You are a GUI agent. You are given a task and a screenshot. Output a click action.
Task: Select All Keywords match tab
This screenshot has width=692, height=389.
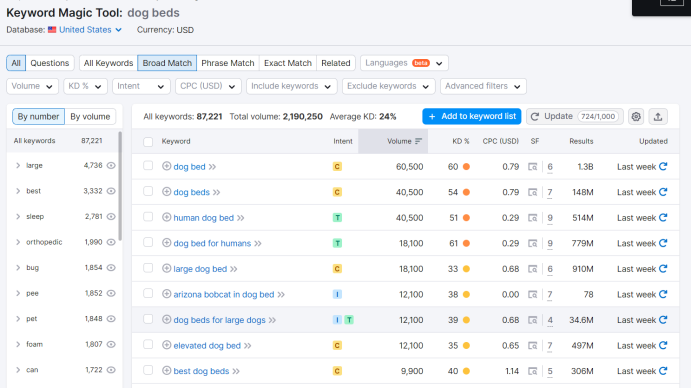tap(109, 63)
